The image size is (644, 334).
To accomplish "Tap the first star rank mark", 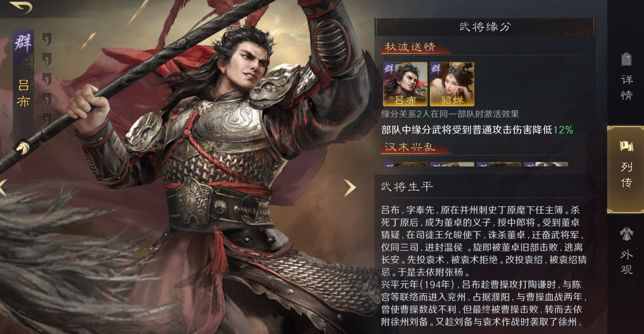I will (x=46, y=39).
